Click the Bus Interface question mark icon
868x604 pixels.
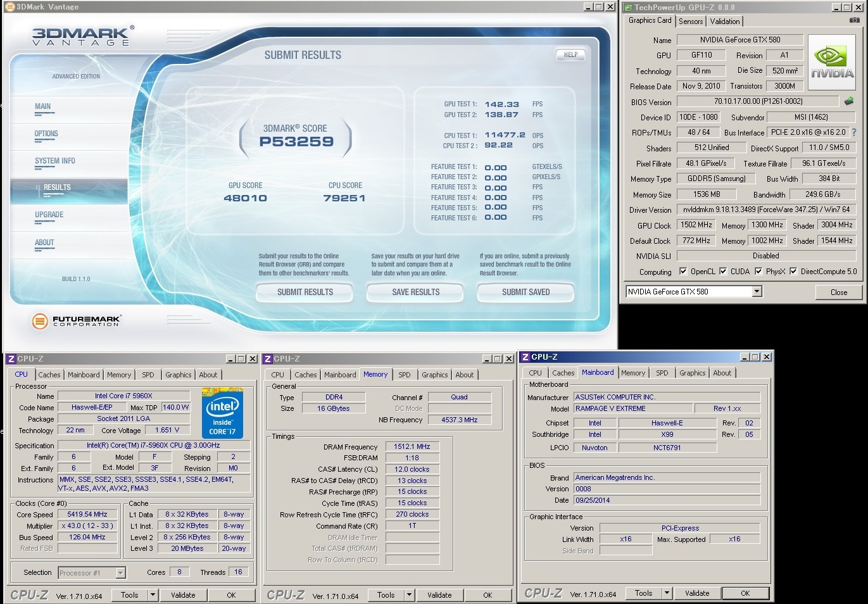853,132
